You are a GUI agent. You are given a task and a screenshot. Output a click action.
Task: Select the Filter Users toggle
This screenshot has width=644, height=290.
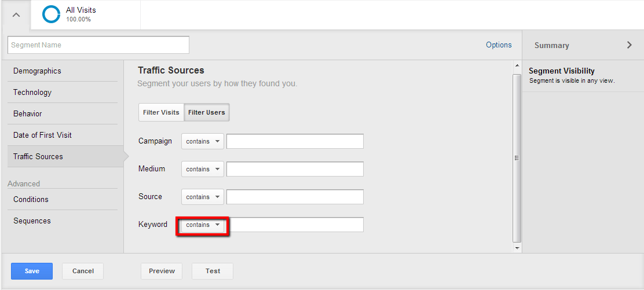coord(207,112)
